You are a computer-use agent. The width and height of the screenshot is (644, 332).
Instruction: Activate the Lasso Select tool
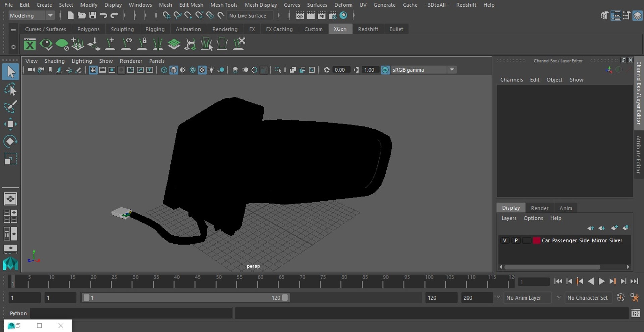tap(10, 90)
